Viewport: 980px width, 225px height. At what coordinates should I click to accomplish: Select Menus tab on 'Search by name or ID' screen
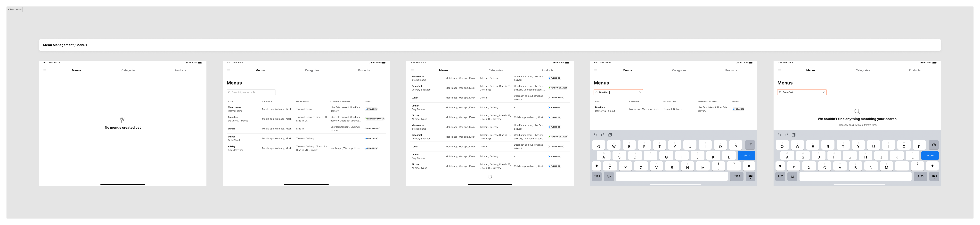(x=260, y=70)
